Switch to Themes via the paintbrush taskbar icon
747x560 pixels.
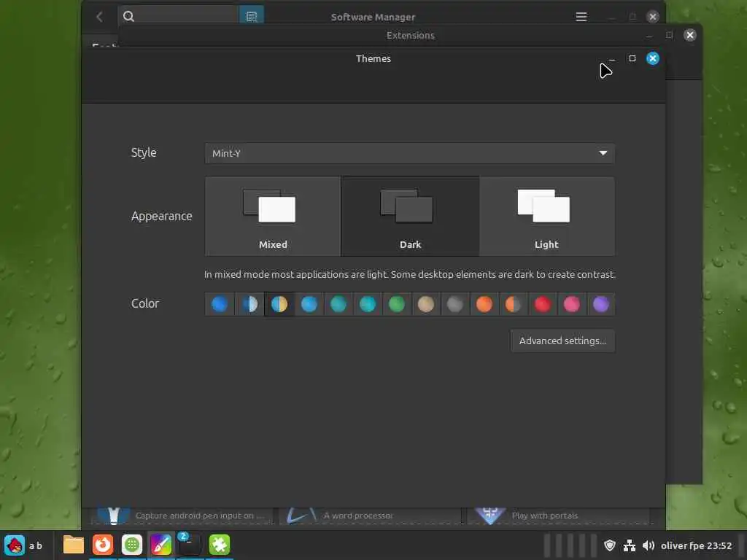(161, 545)
